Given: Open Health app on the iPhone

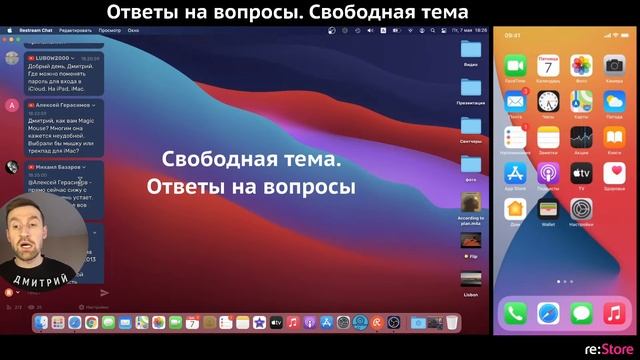Looking at the screenshot, I should [614, 173].
